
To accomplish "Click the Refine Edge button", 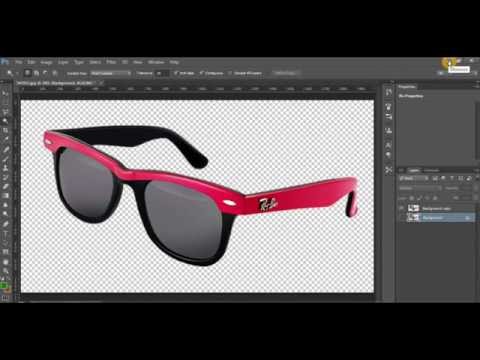I will (285, 73).
